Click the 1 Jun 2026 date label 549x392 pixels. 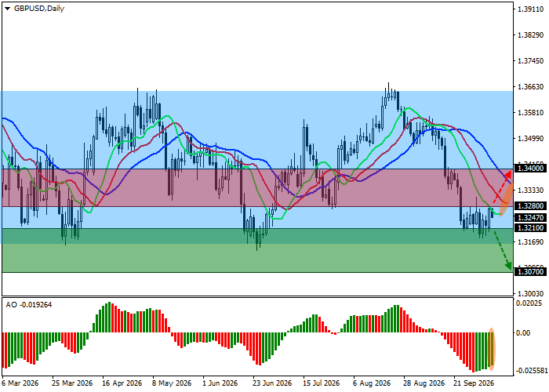221,383
